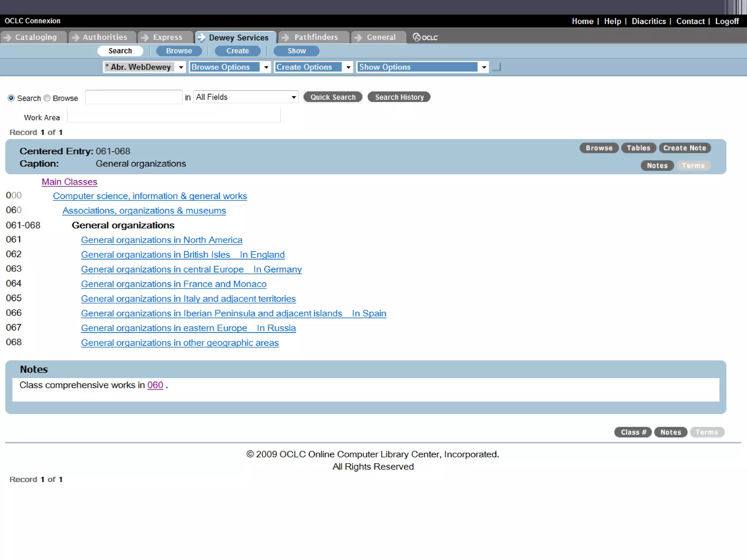Click Logoff in the top menu
This screenshot has height=560, width=747.
[x=727, y=21]
